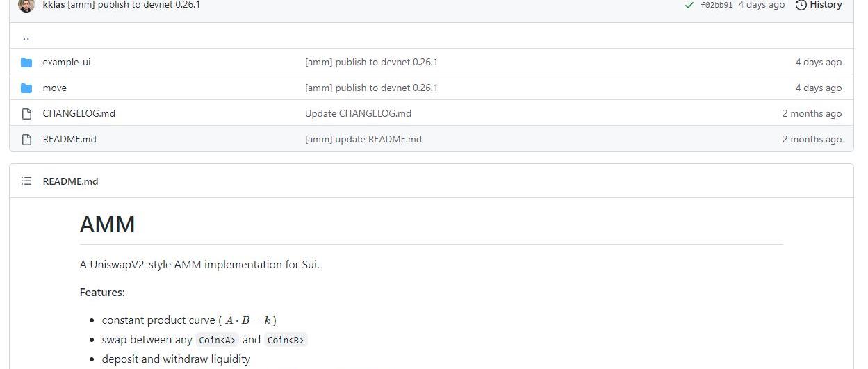The image size is (868, 369).
Task: Open the README outline list icon
Action: click(26, 181)
